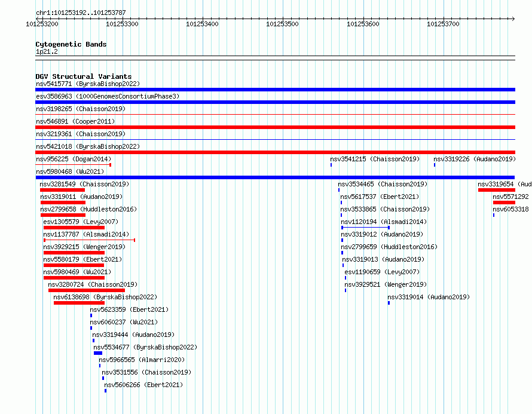Open the nsv3198265 (Chaisson2019) variant
Screen dimensions: 532x414
[81, 109]
